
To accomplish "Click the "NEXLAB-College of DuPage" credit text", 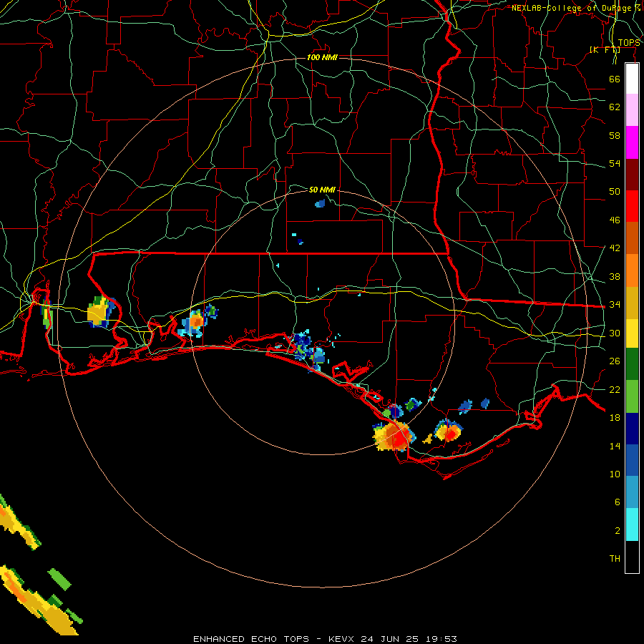I will point(571,8).
